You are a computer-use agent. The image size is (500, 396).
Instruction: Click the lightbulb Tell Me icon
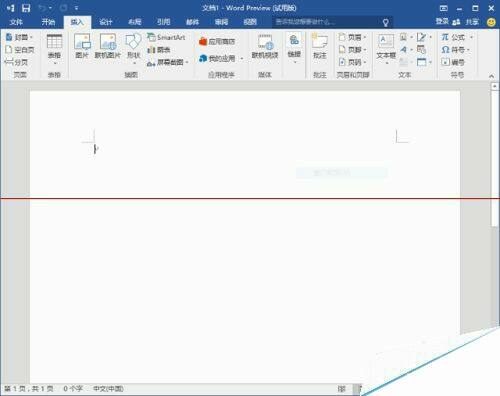click(x=385, y=22)
